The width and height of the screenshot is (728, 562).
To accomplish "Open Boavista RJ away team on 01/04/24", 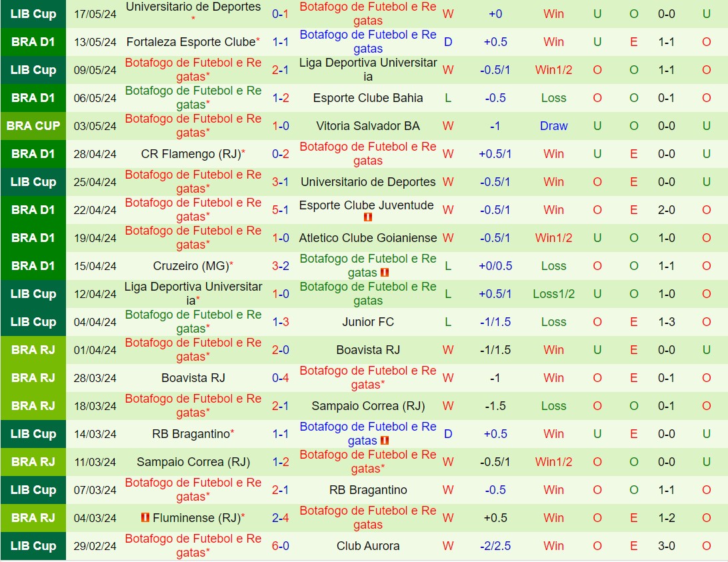I will [x=368, y=350].
